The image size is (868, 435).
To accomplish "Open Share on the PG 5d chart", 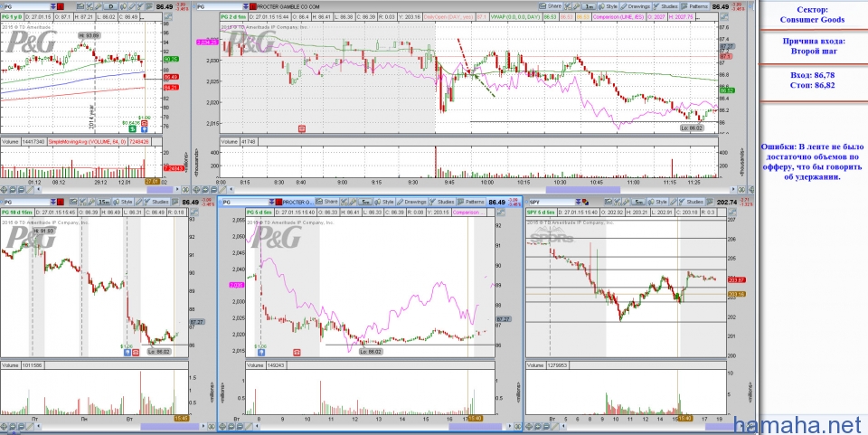I will (x=326, y=202).
